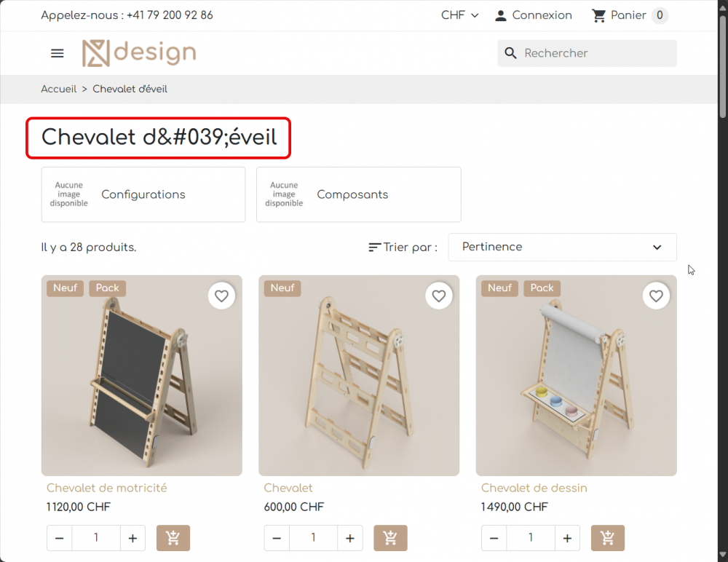Click the search magnifier icon

point(511,53)
